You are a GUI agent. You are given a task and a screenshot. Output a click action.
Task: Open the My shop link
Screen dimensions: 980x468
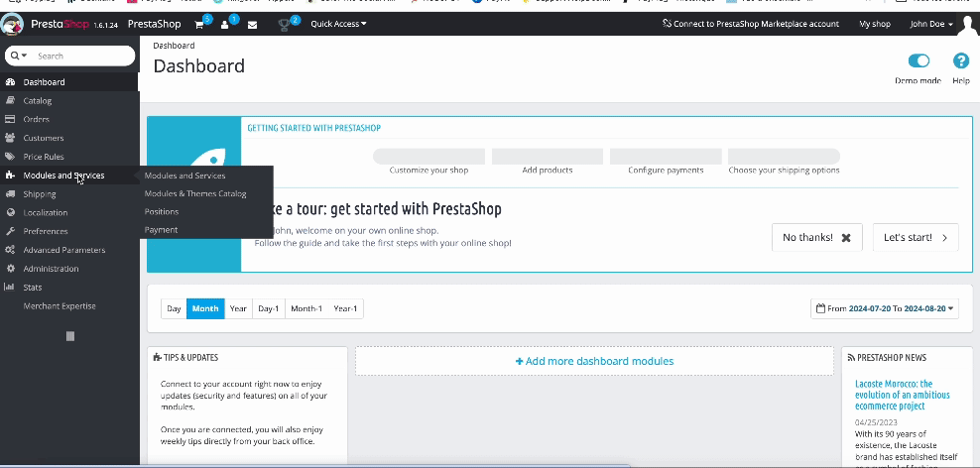coord(875,24)
